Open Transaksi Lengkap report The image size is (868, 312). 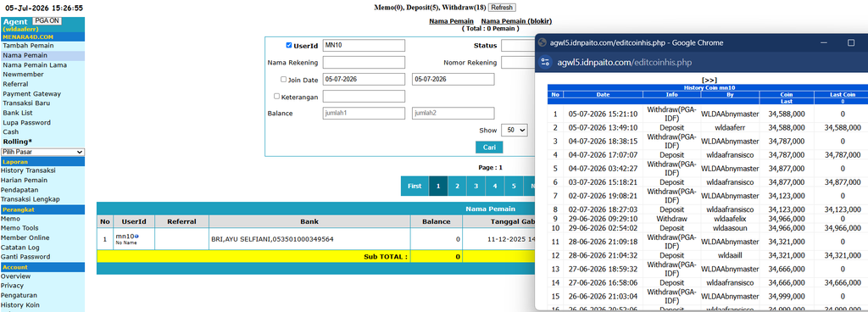tap(30, 199)
